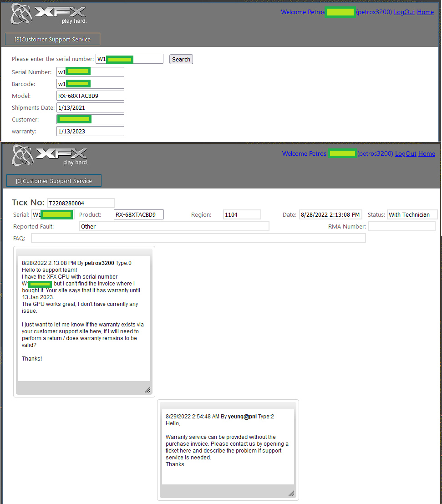Open Customer Support Service tab in top page
The height and width of the screenshot is (504, 442).
click(x=52, y=39)
